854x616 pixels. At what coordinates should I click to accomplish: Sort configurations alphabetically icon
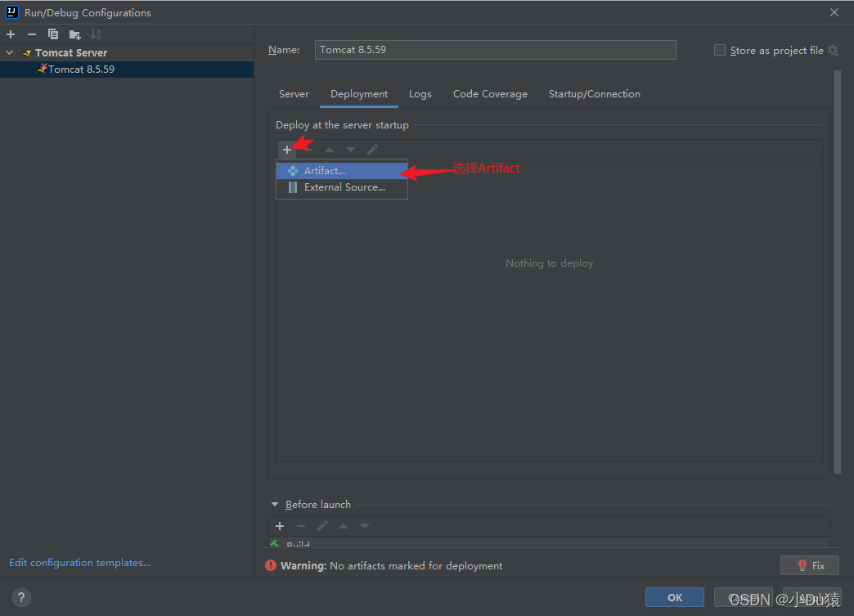click(96, 34)
